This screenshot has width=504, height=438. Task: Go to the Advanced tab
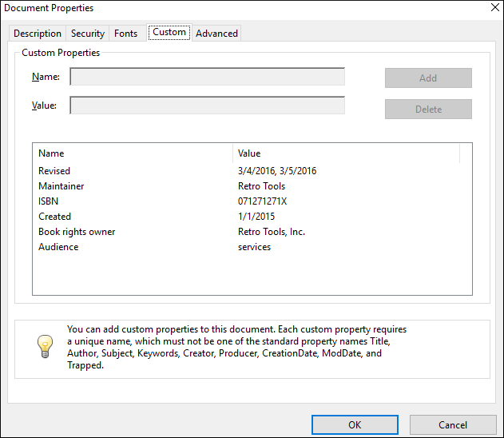tap(216, 34)
